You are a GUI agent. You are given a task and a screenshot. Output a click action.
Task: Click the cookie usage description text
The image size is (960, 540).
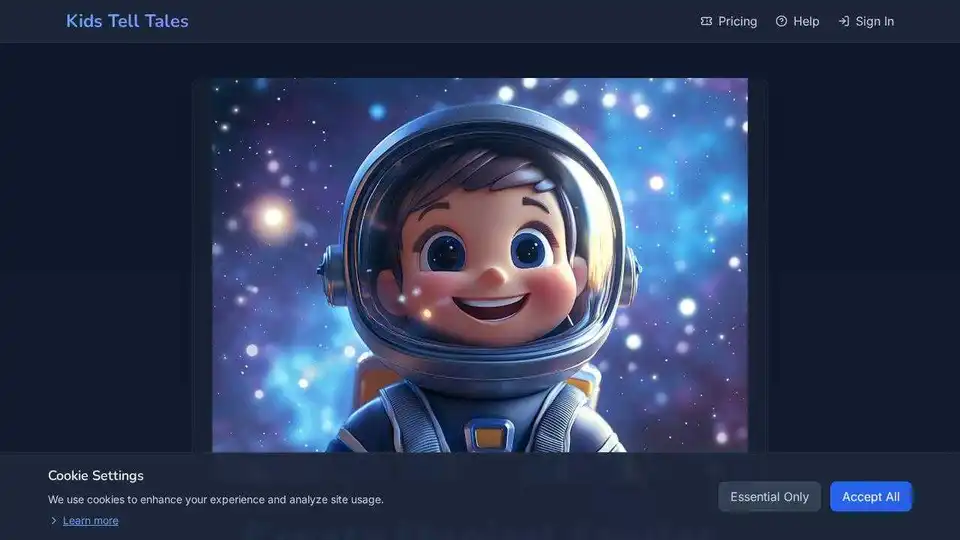coord(215,499)
